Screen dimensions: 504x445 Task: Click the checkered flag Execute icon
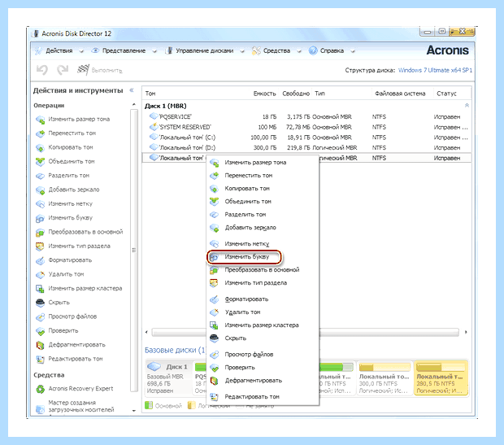(x=83, y=69)
